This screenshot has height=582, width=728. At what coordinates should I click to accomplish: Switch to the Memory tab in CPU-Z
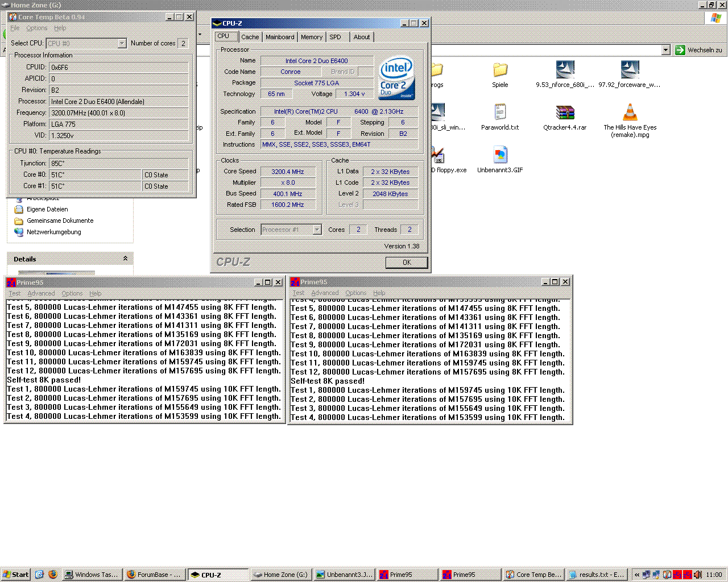click(x=312, y=37)
